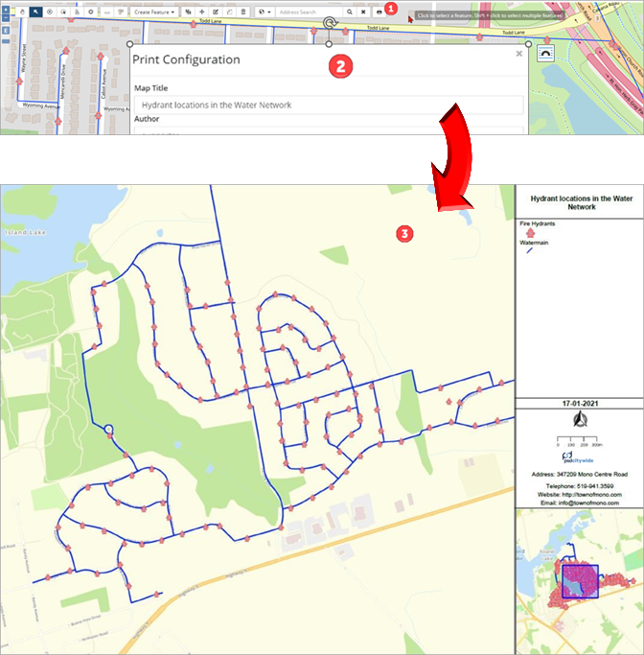Screen dimensions: 644x655
Task: Click the 'Print Configuration' heading
Action: (186, 59)
